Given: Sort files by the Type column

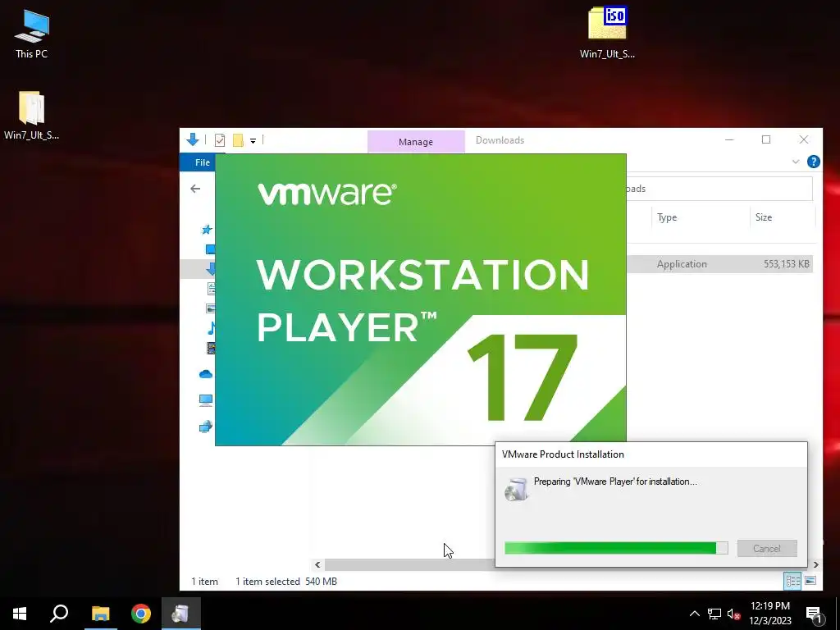Looking at the screenshot, I should pos(667,217).
